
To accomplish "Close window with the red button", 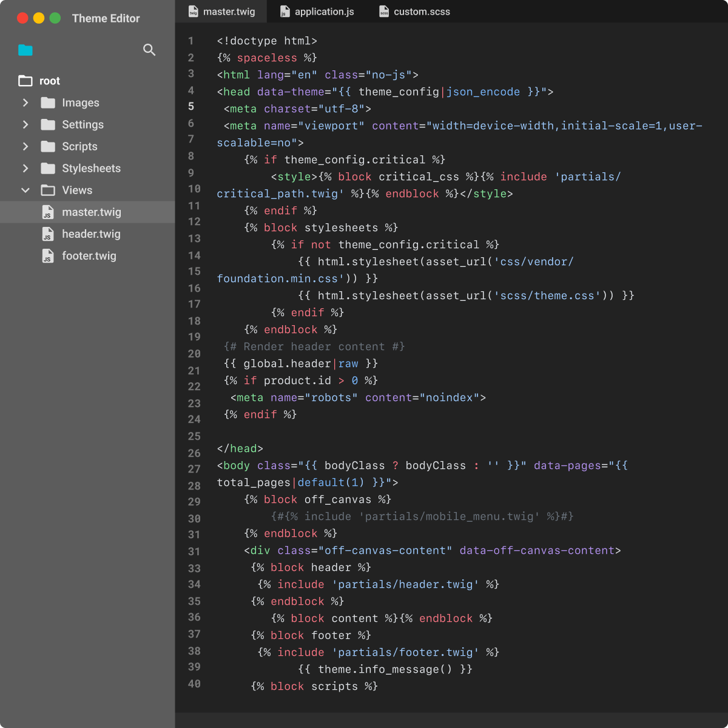I will point(22,18).
